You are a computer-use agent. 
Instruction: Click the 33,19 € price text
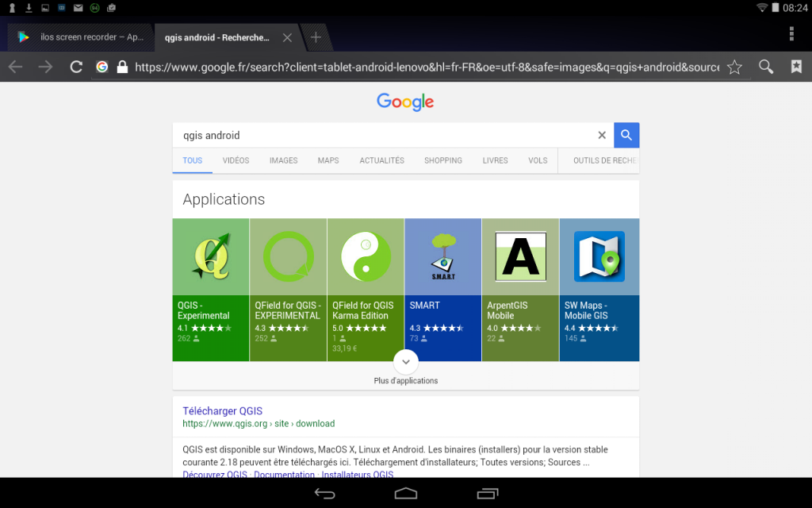pyautogui.click(x=344, y=348)
